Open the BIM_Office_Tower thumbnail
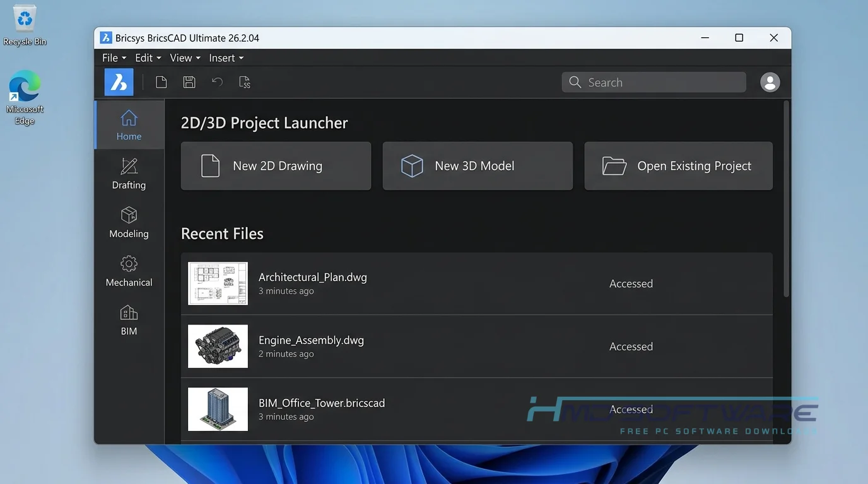 (218, 409)
